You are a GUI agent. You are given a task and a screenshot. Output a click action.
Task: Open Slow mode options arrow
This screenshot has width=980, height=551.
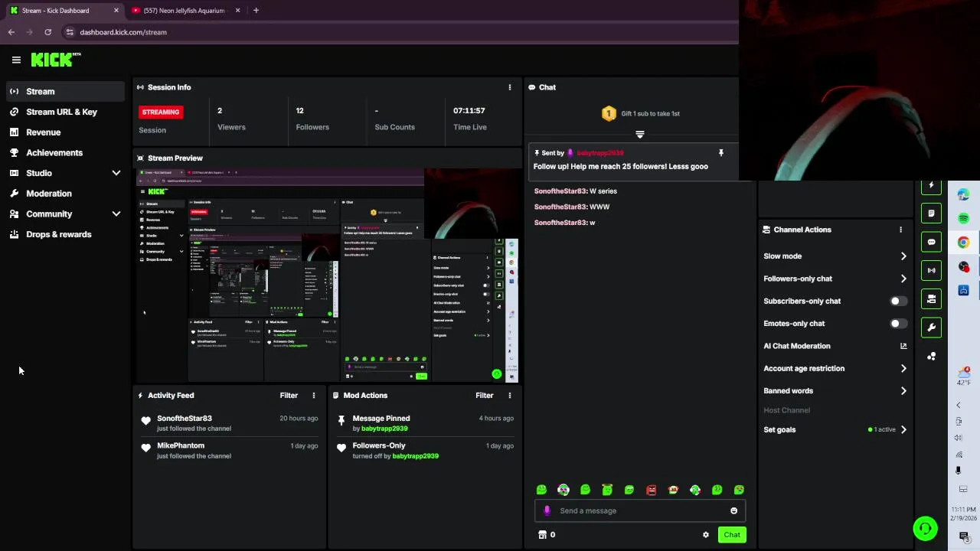click(x=903, y=256)
